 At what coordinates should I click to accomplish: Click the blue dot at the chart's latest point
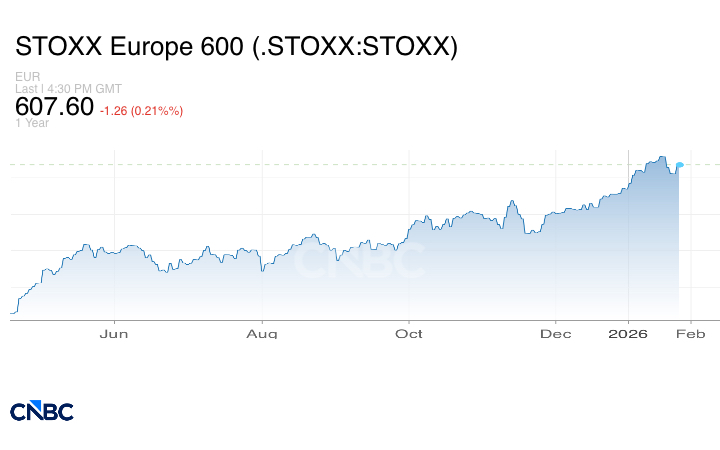tap(680, 165)
